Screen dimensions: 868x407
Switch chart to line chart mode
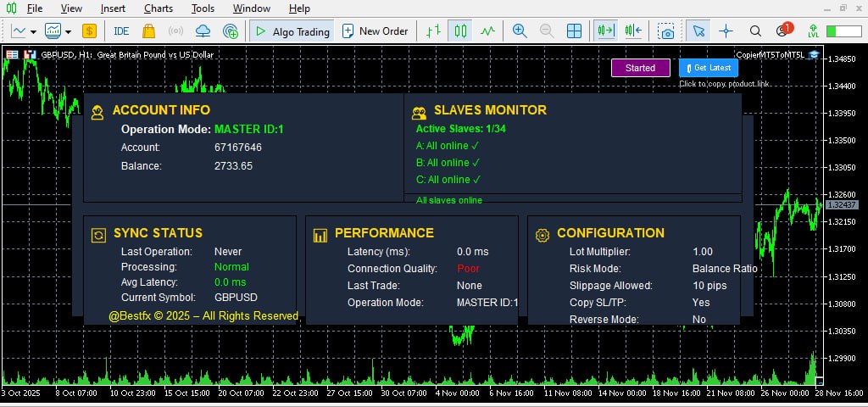[x=487, y=31]
